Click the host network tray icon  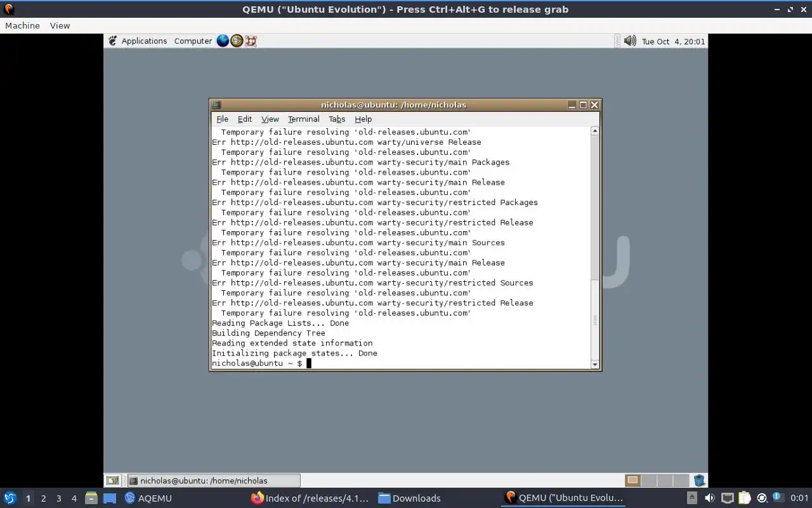tap(727, 498)
